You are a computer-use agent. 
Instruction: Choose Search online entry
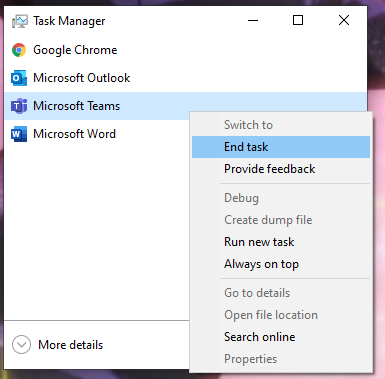281,337
